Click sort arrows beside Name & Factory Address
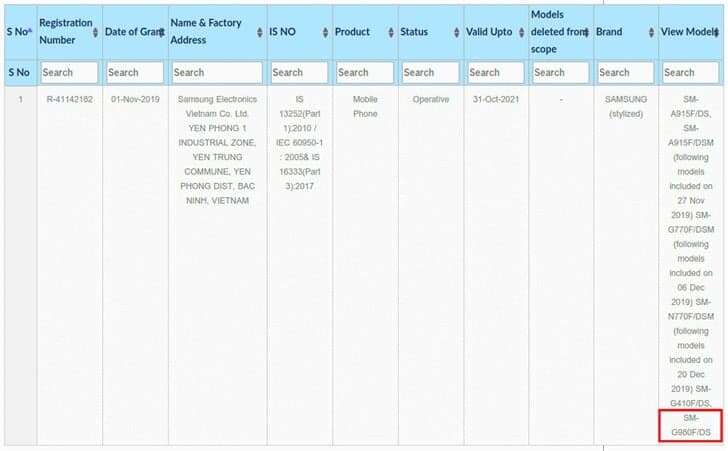 pos(260,32)
